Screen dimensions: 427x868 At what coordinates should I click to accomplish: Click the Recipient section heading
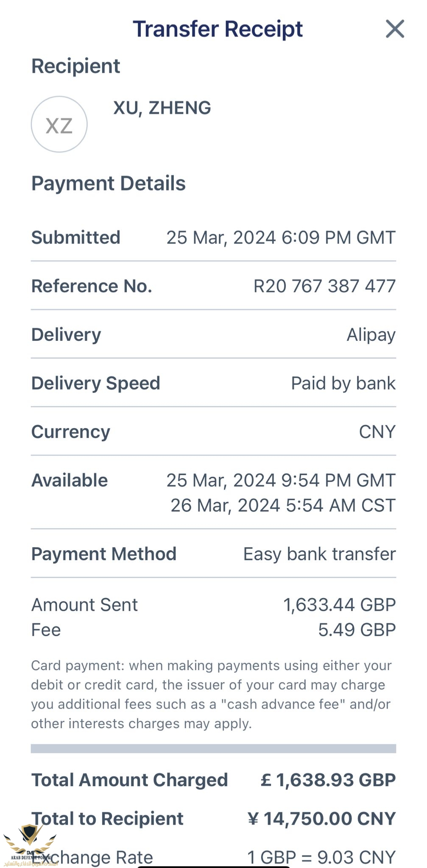75,66
